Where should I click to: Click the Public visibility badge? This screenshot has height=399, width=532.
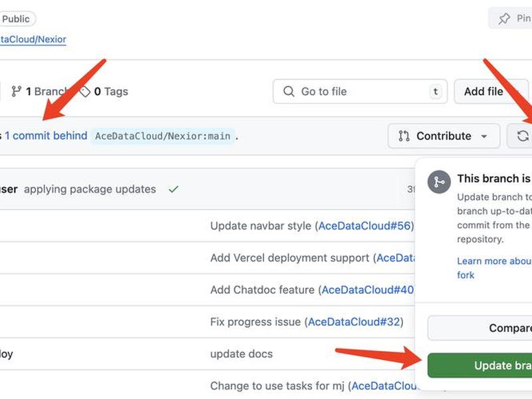16,19
